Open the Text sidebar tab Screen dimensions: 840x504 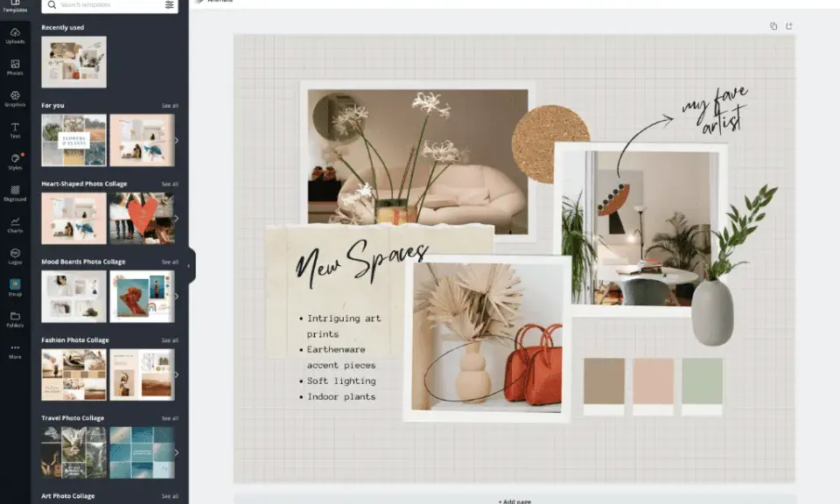[15, 130]
